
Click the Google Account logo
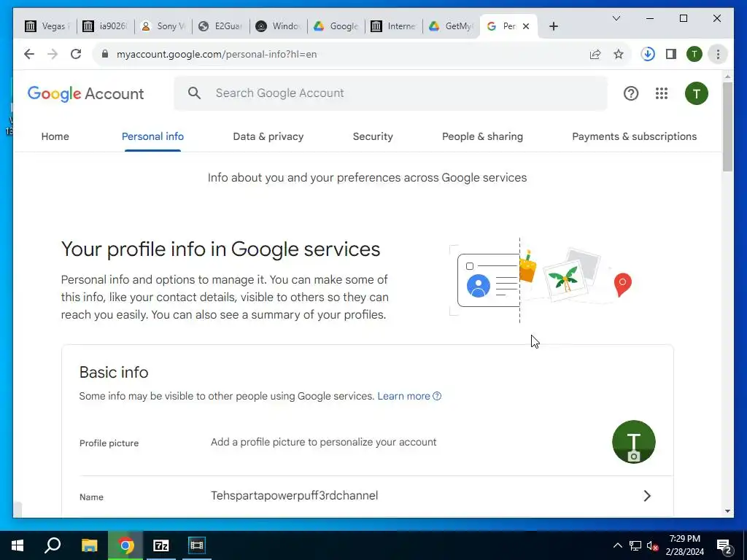86,94
